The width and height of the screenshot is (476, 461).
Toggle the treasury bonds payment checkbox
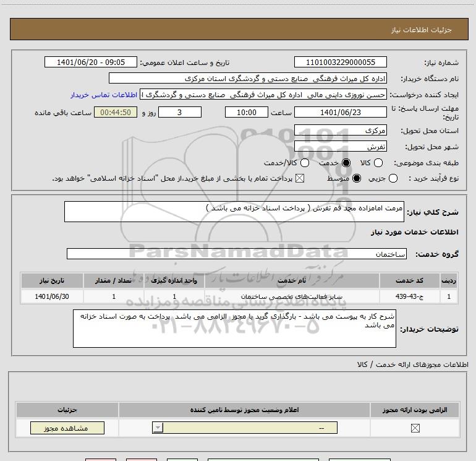300,178
